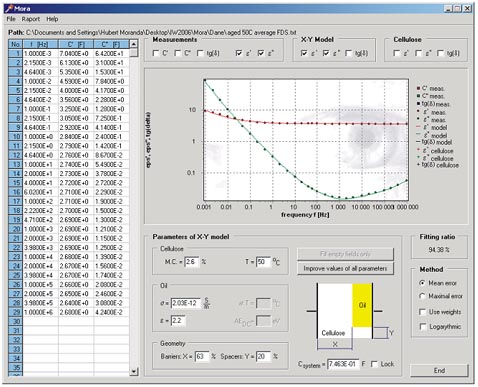Click the oil conductivity σ input field

(186, 303)
